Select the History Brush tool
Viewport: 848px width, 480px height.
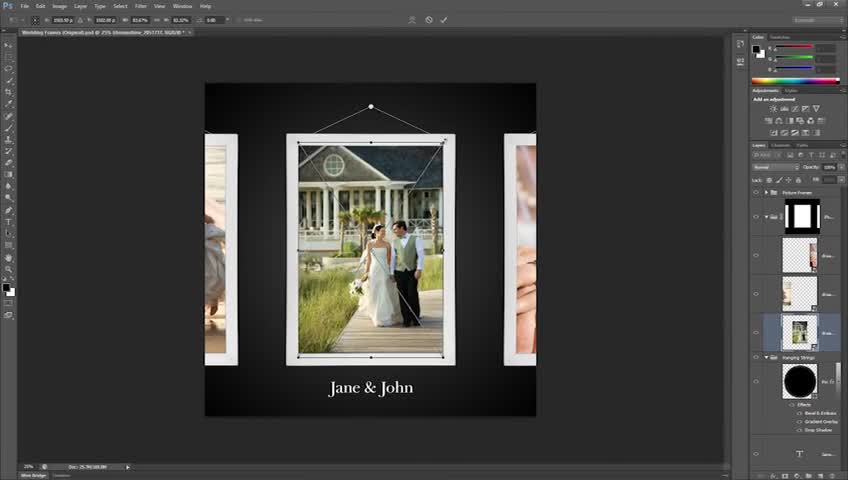(x=8, y=151)
